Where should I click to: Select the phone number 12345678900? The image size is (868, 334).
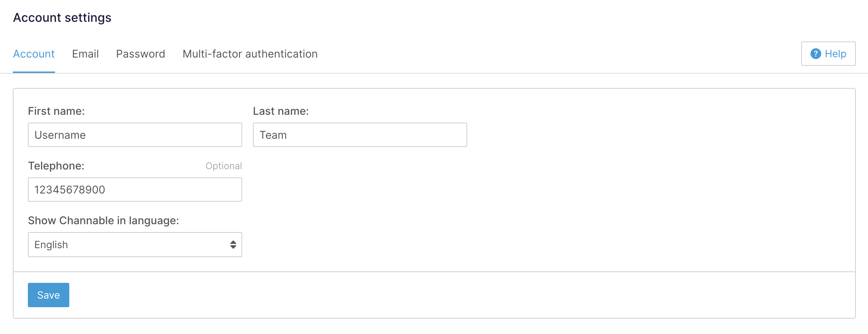(70, 190)
